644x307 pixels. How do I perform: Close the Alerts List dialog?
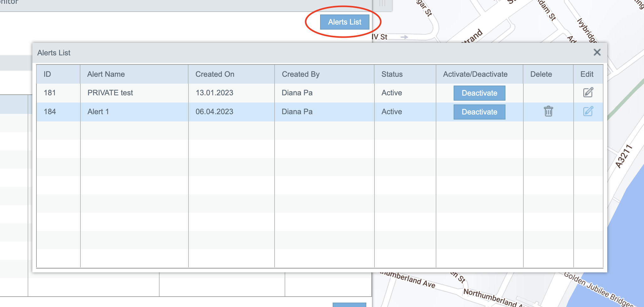597,53
